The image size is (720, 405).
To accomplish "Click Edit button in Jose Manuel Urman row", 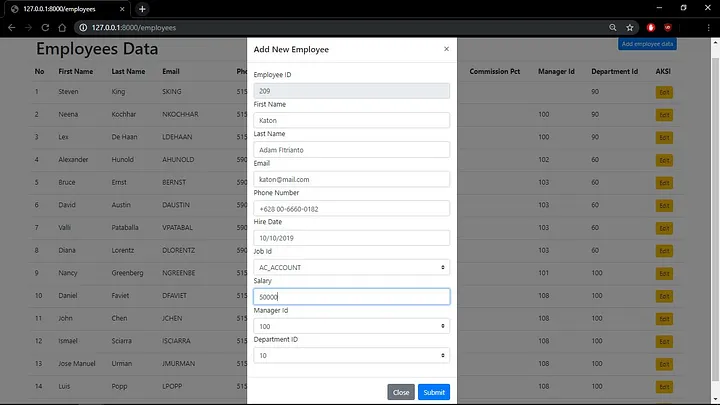I will 664,364.
